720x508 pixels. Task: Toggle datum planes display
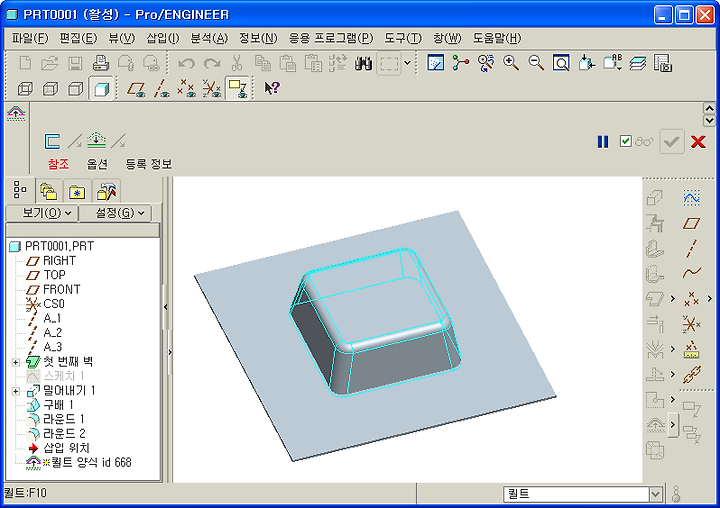(x=136, y=88)
